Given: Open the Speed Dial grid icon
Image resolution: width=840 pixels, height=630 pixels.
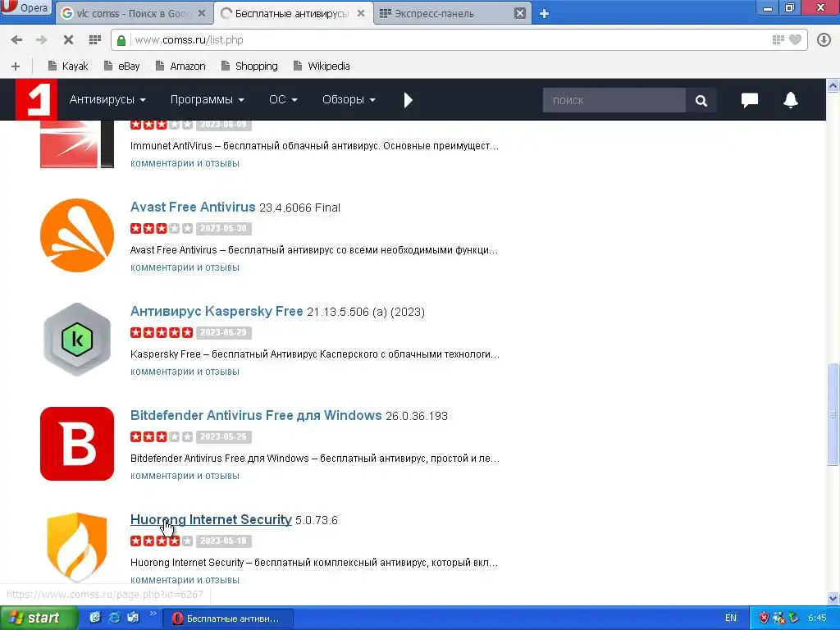Looking at the screenshot, I should pos(95,39).
